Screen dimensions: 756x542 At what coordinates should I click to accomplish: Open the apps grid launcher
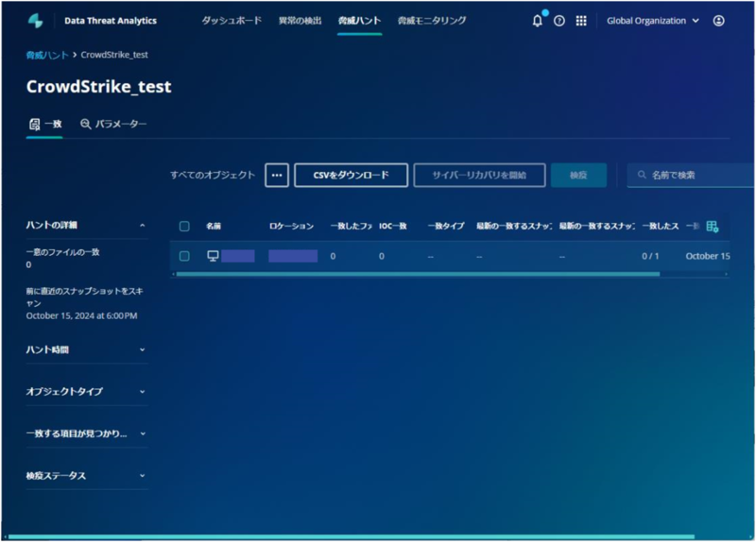581,21
